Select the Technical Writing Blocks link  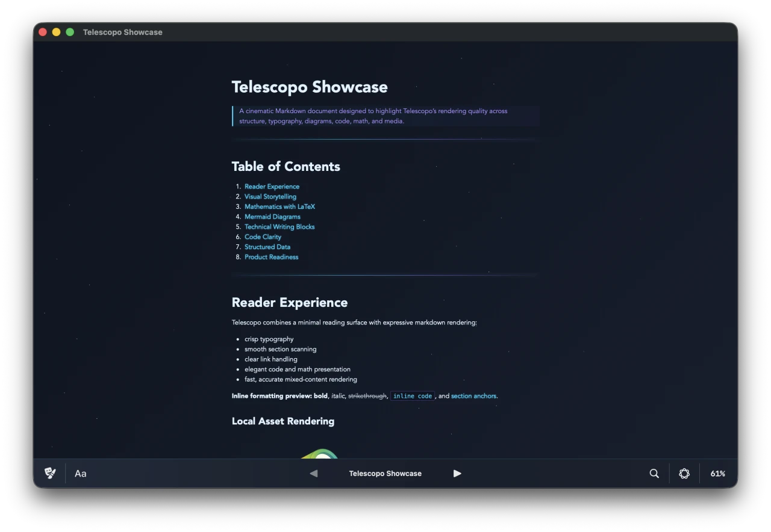coord(279,226)
